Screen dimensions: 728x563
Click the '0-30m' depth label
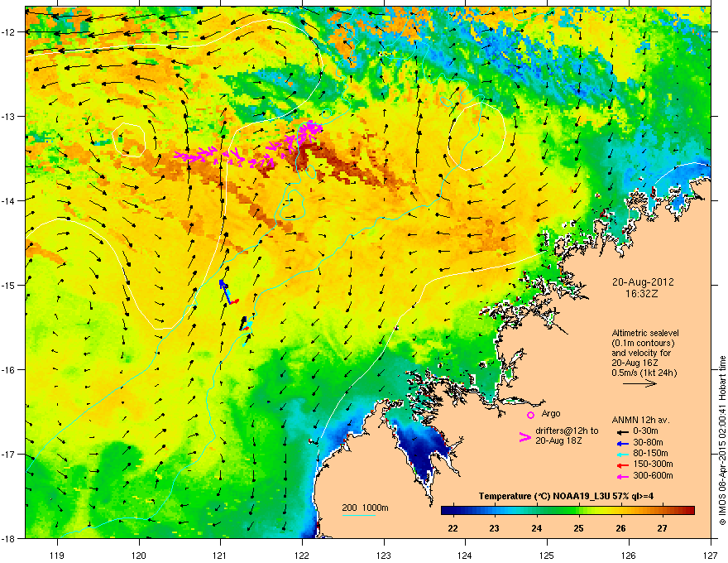tap(645, 431)
